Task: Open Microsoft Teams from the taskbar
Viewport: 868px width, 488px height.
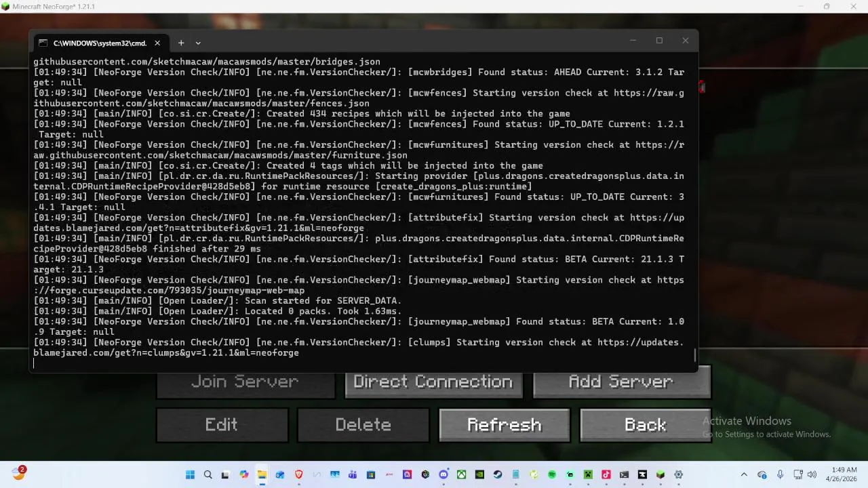Action: click(x=353, y=474)
